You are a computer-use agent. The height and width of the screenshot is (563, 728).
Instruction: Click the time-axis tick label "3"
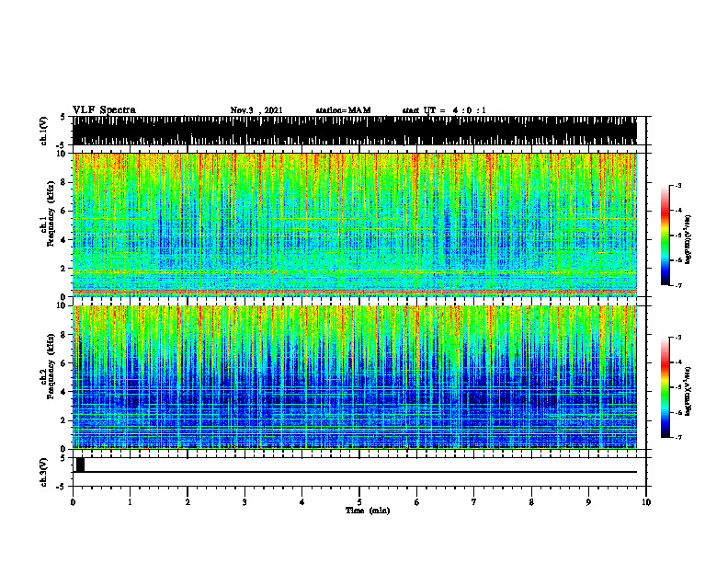click(245, 502)
